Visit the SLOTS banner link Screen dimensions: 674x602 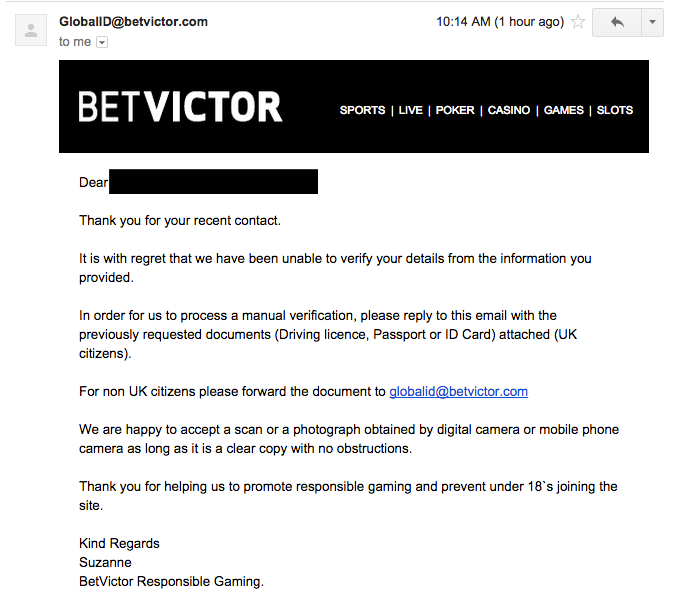pos(615,110)
